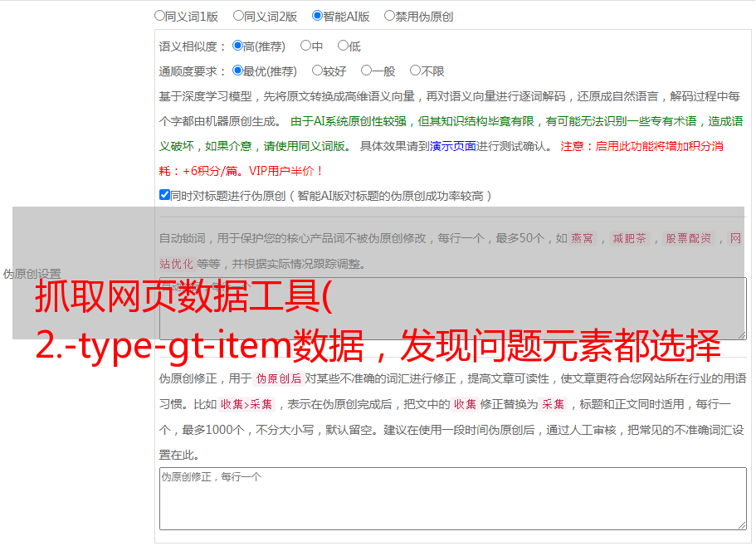The width and height of the screenshot is (756, 546).
Task: Choose 不限 for 通顺度要求
Action: [415, 71]
